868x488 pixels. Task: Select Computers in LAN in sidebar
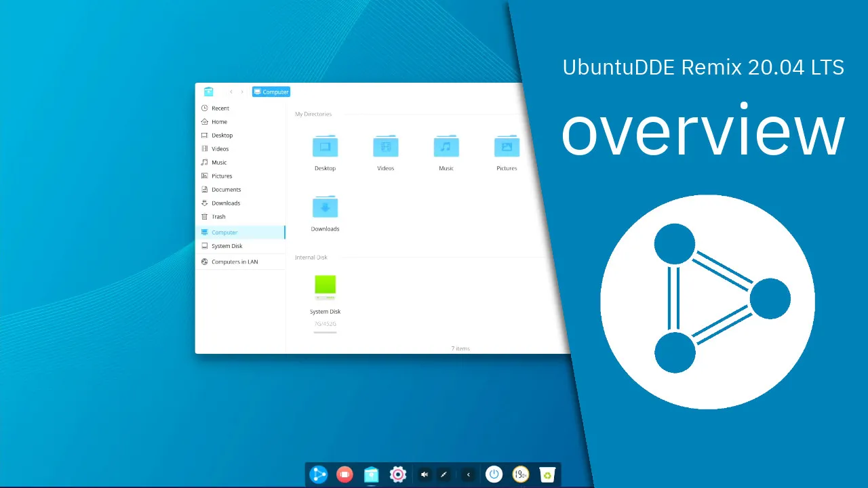click(240, 262)
